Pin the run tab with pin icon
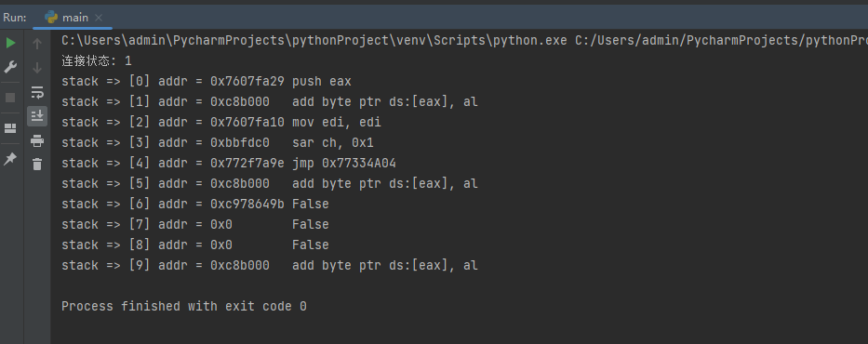 click(x=10, y=159)
